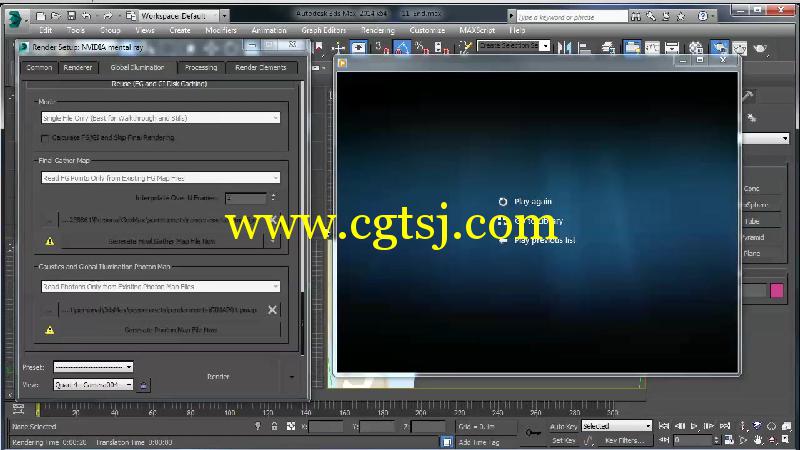Image resolution: width=800 pixels, height=450 pixels.
Task: Browse for the final gather map file with ellipsis button
Action: click(49, 220)
